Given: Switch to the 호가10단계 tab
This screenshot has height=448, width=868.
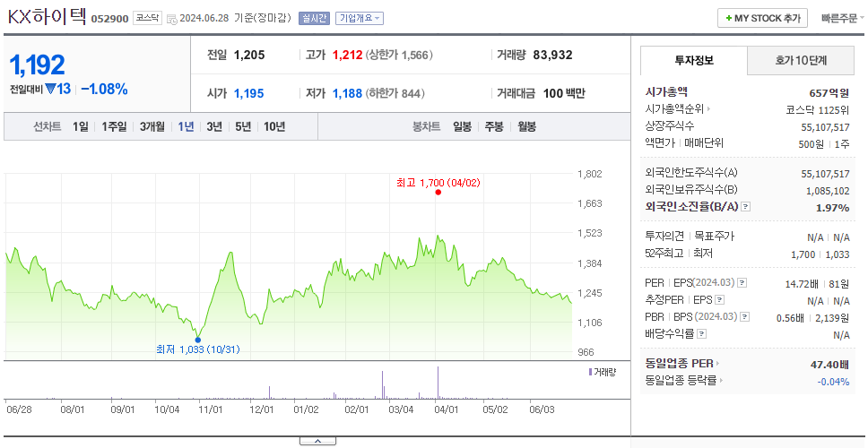Looking at the screenshot, I should point(801,61).
